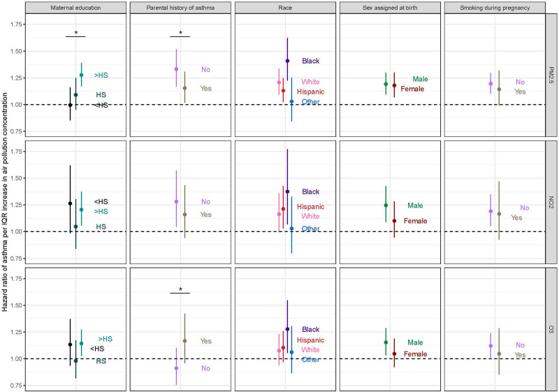Viewport: 559px width, 392px height.
Task: Select the 'Sex assigned at birth' header
Action: pos(390,8)
